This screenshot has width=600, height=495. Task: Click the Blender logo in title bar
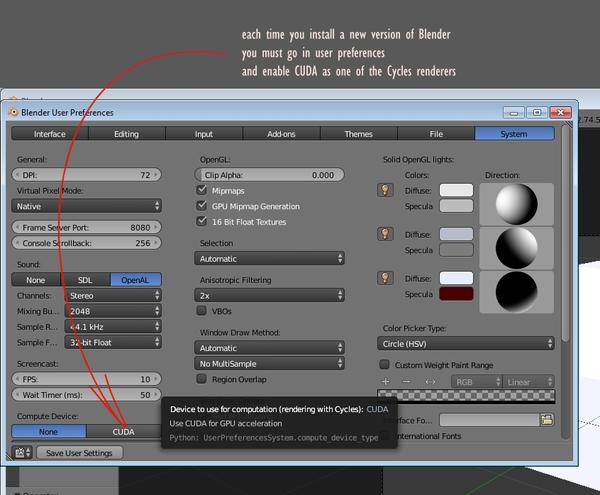(13, 112)
